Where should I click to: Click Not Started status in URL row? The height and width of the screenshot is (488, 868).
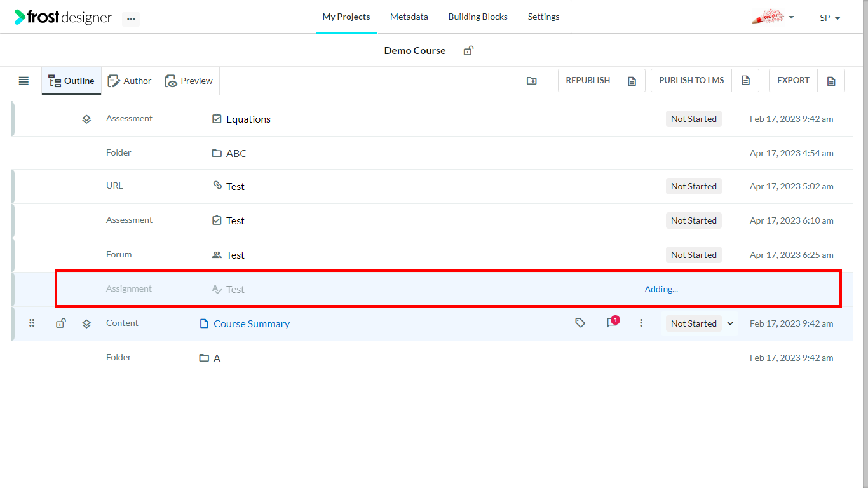[x=694, y=186]
